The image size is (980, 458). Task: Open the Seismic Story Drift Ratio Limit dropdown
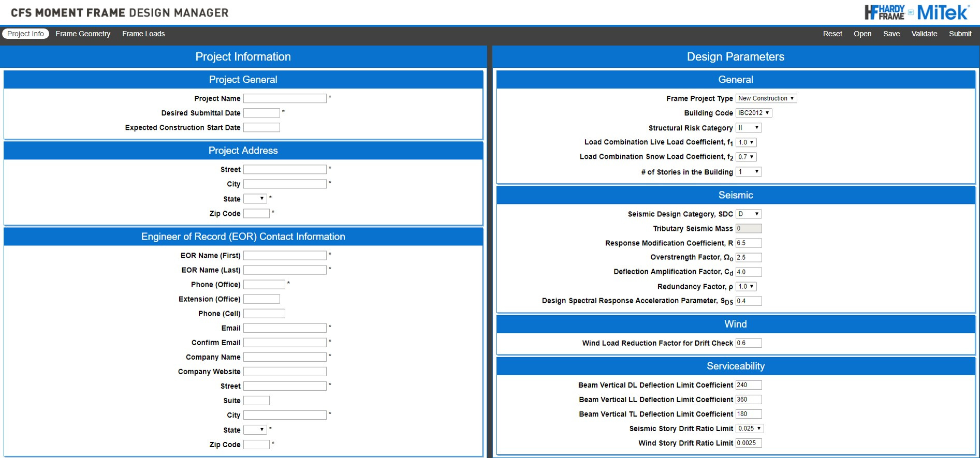750,429
